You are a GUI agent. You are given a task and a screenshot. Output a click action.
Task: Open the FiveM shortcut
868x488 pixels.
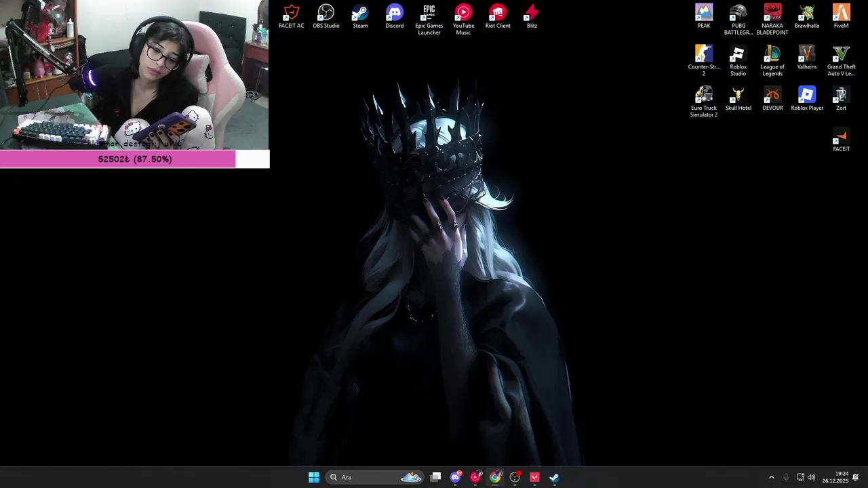pos(841,17)
